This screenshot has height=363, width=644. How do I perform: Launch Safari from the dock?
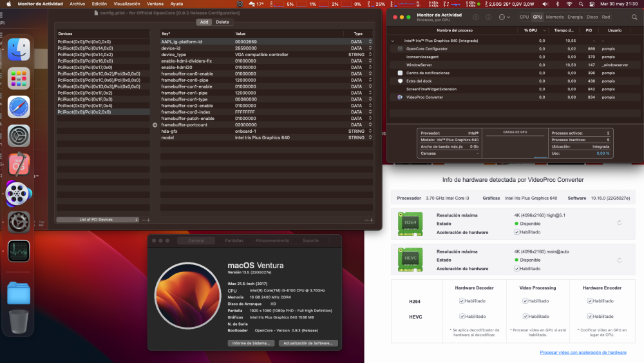pyautogui.click(x=19, y=107)
